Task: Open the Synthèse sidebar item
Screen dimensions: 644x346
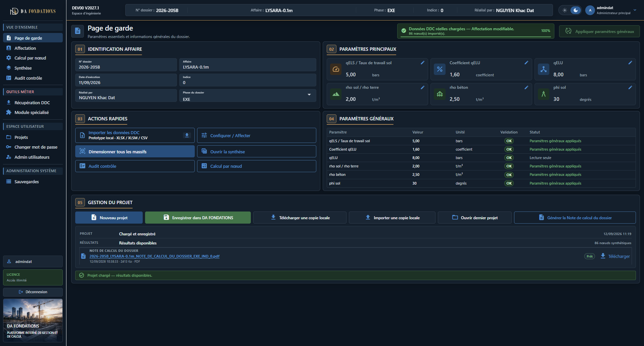Action: [x=33, y=68]
